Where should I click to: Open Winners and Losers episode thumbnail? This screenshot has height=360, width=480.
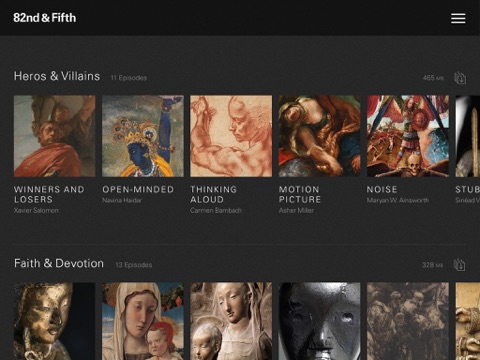tap(55, 136)
